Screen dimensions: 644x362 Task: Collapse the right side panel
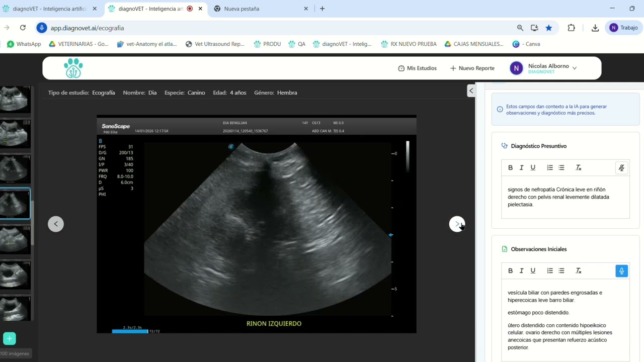(471, 90)
